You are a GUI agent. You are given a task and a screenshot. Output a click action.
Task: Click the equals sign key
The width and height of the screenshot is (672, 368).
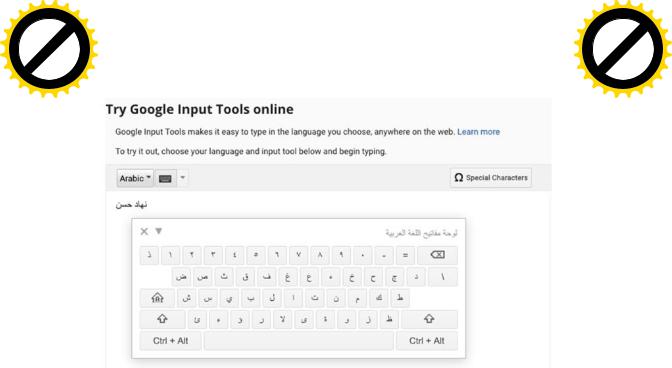(x=405, y=255)
